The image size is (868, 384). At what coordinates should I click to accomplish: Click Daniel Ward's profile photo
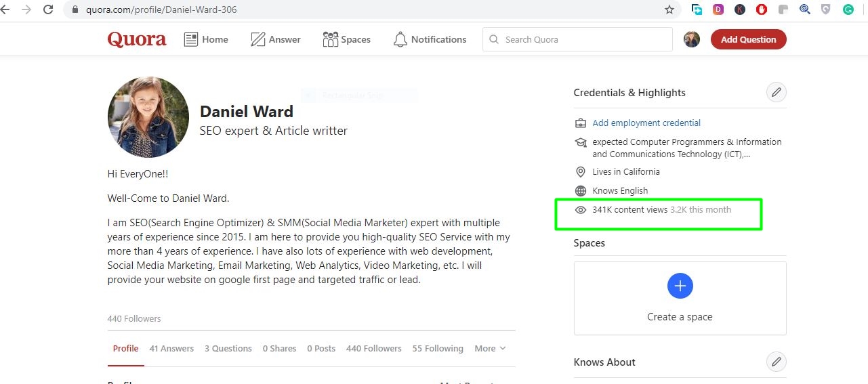click(x=148, y=117)
